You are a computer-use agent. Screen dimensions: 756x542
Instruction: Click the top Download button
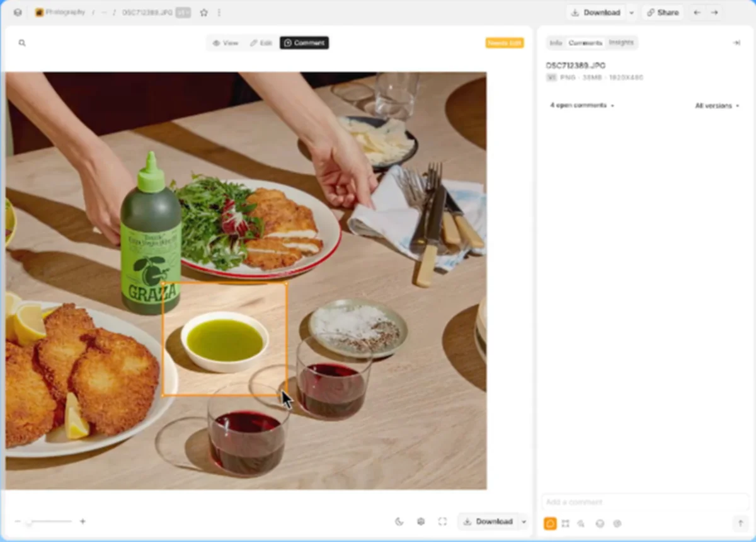point(595,13)
